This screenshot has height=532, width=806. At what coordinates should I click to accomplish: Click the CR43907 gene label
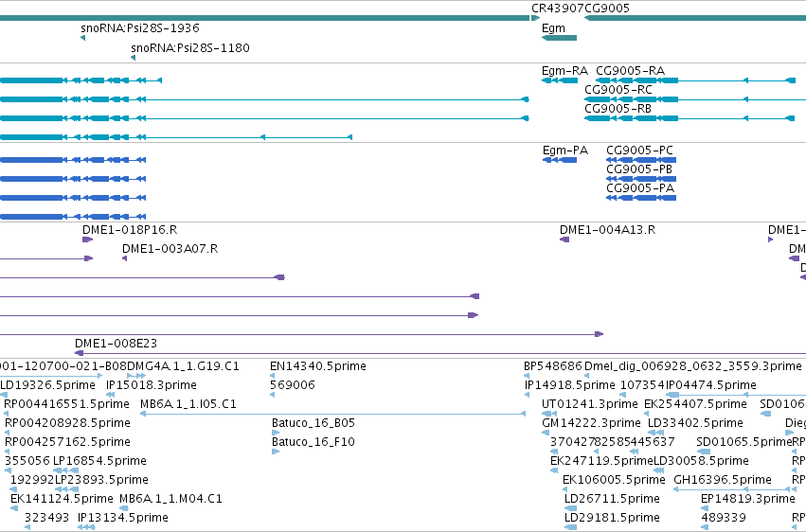coord(558,9)
